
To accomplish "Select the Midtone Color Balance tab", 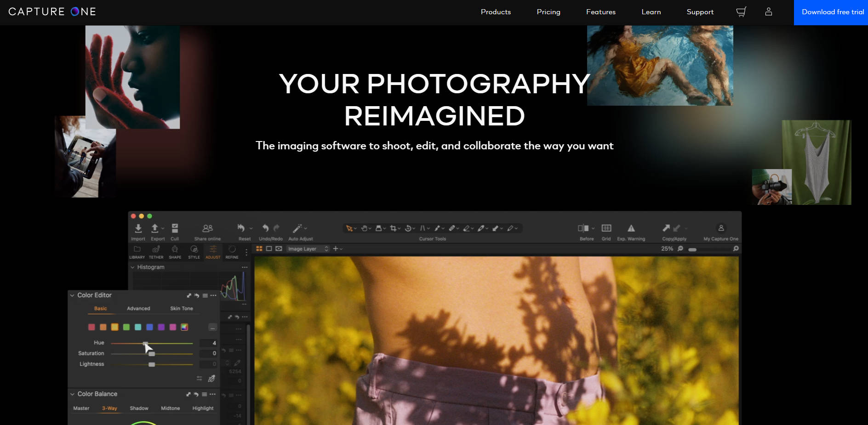I will pos(170,408).
